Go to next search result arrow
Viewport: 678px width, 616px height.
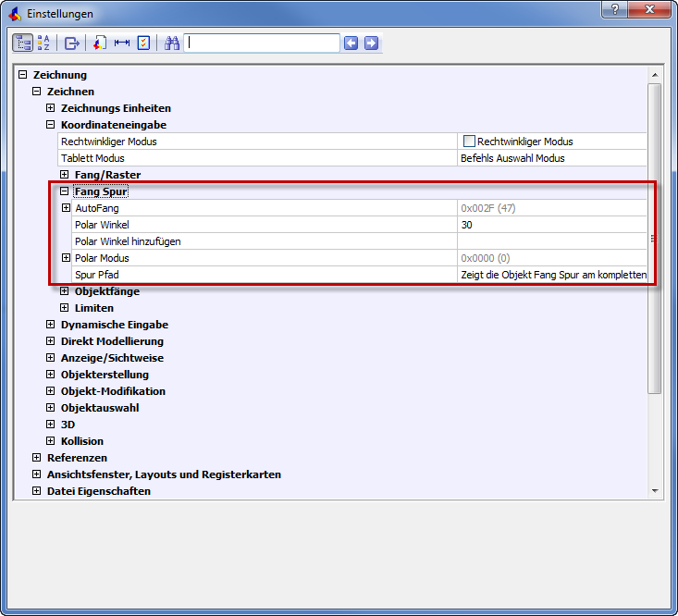click(371, 43)
